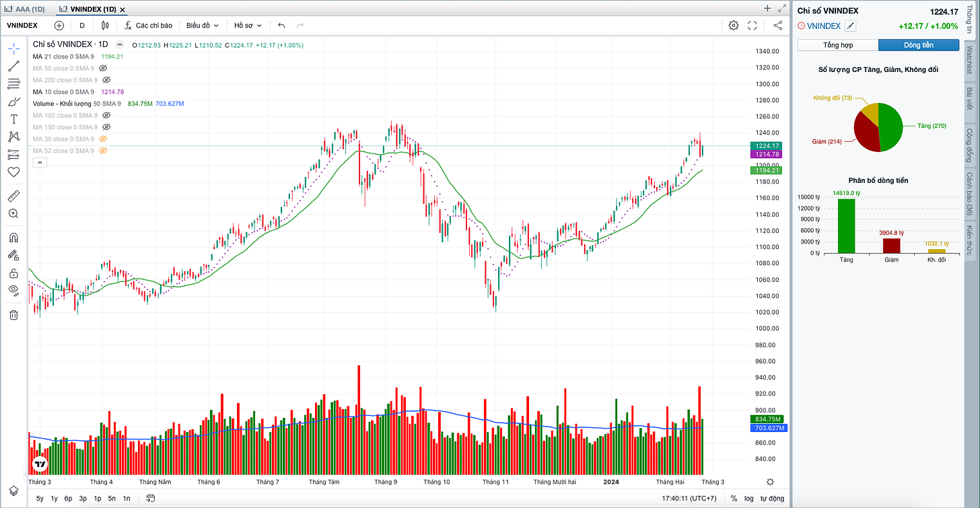
Task: Activate the zoom in tool
Action: point(13,213)
